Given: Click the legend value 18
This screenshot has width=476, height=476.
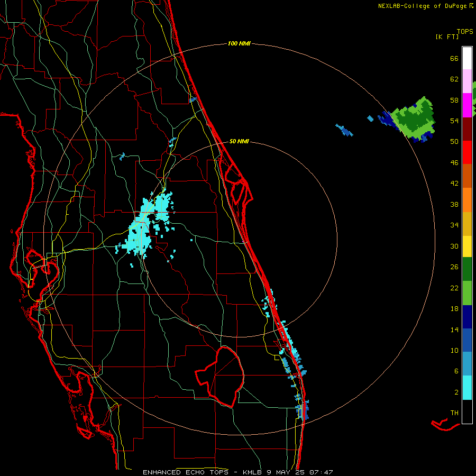Looking at the screenshot, I should pos(454,308).
